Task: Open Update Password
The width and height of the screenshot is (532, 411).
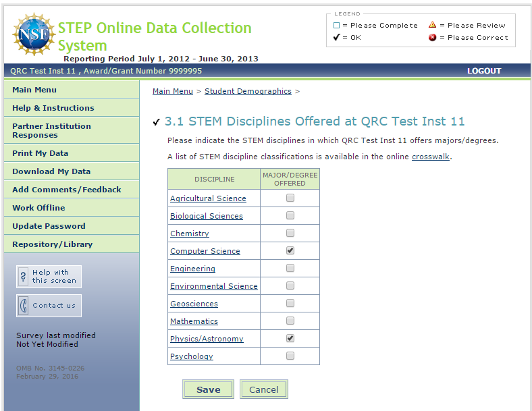Action: [72, 226]
